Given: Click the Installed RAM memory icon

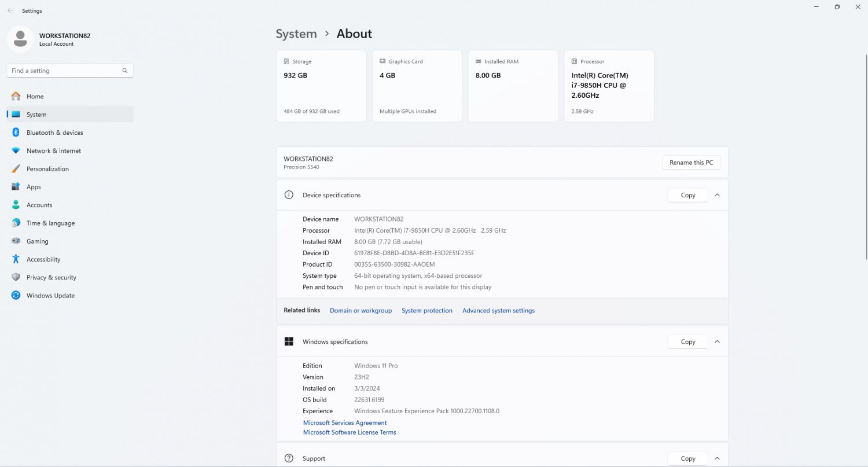Looking at the screenshot, I should [479, 61].
